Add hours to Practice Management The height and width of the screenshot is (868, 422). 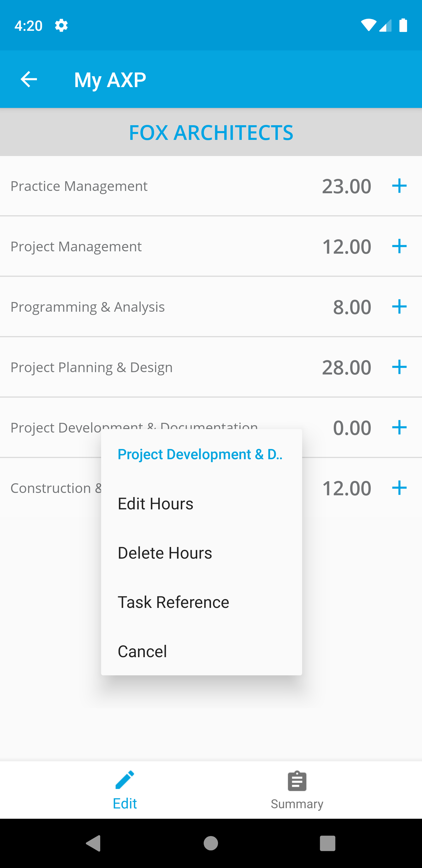click(399, 186)
